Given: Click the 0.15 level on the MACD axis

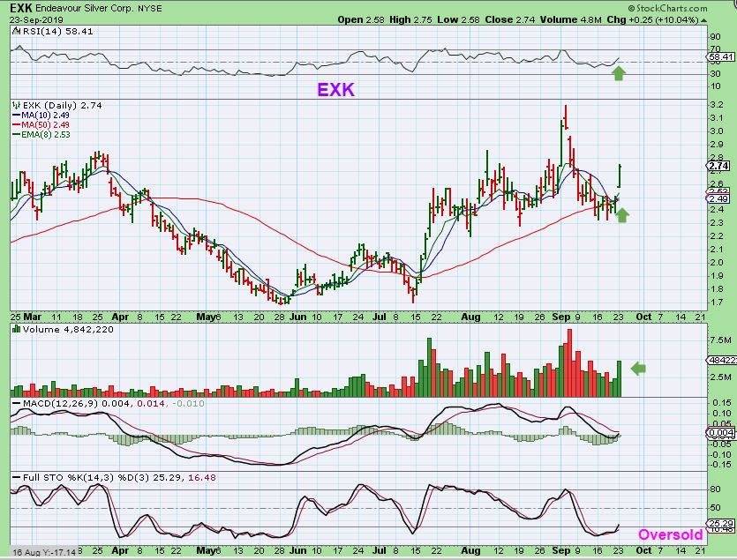Looking at the screenshot, I should (x=721, y=403).
